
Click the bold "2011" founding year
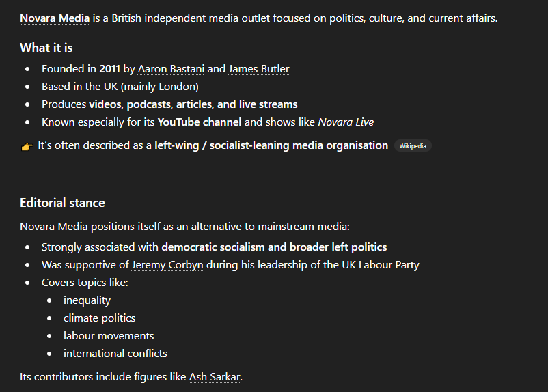coord(109,69)
